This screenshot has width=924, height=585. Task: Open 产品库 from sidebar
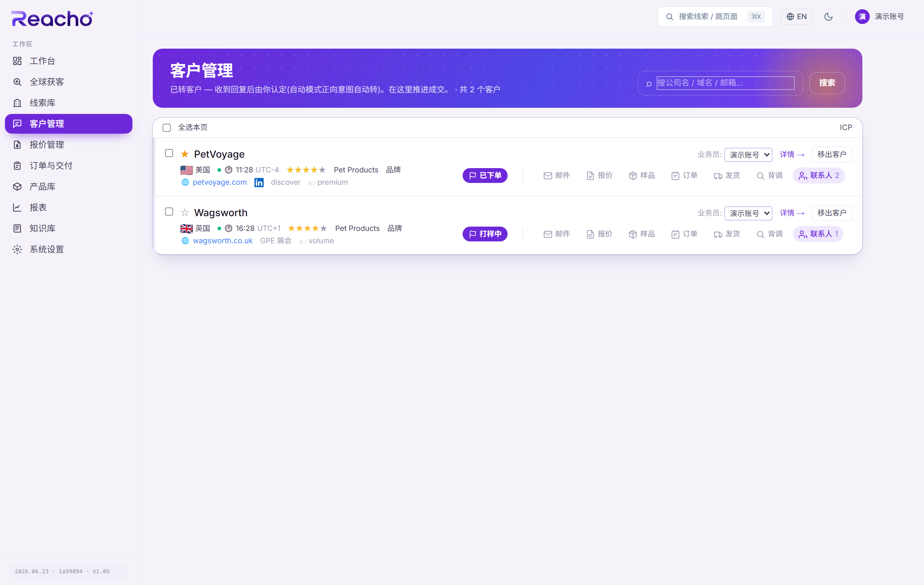point(68,187)
